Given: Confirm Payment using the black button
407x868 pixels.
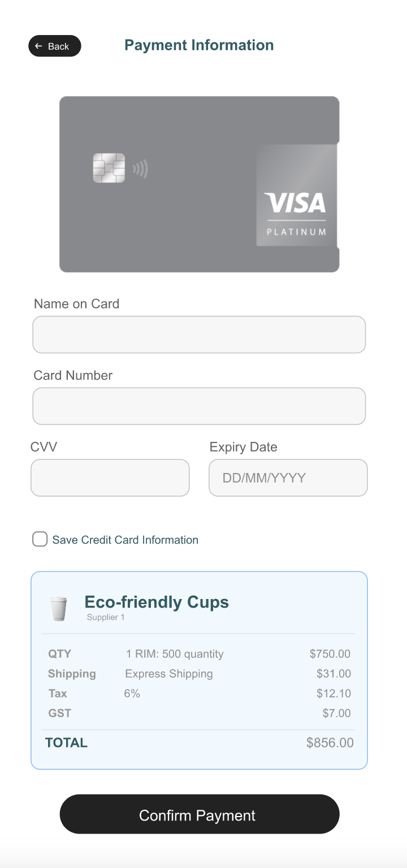Looking at the screenshot, I should [x=200, y=814].
